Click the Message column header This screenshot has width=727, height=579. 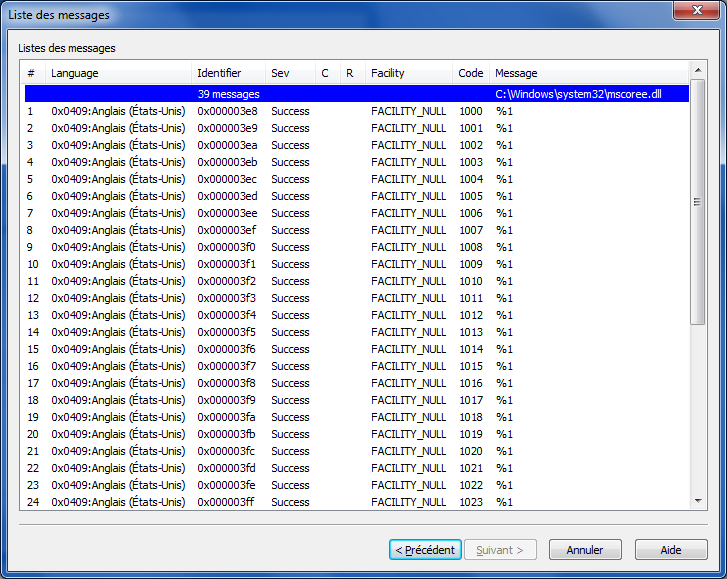[588, 73]
